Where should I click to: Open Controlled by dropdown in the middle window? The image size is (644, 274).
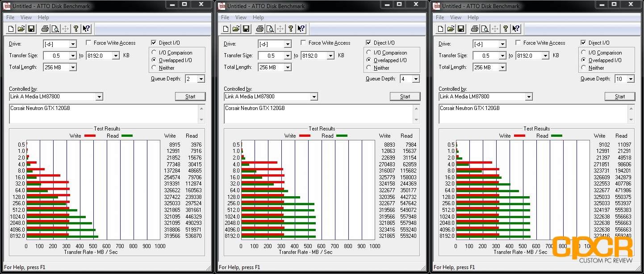tap(314, 97)
